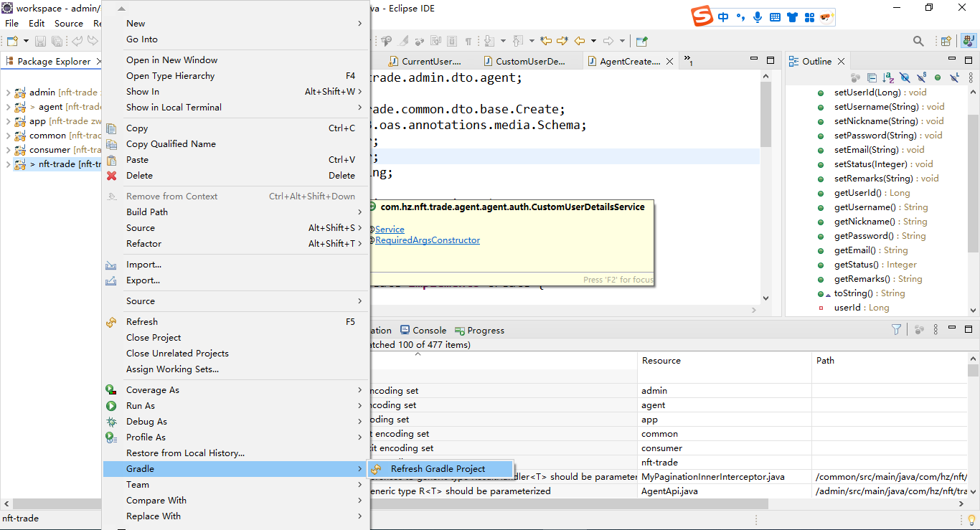Toggle Show Whitespace Characters in toolbar
This screenshot has width=980, height=530.
468,41
